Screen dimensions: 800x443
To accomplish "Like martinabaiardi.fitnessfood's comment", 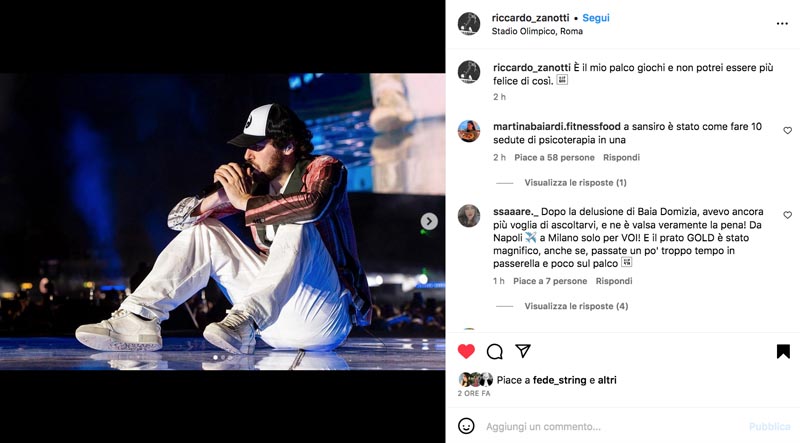I will pos(787,131).
